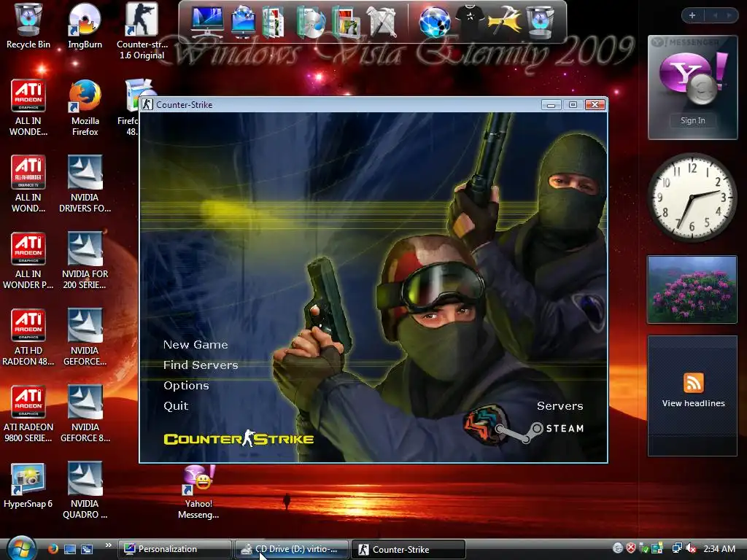Screen dimensions: 747x560
Task: Click the Counter-Strike taskbar button
Action: click(x=409, y=550)
